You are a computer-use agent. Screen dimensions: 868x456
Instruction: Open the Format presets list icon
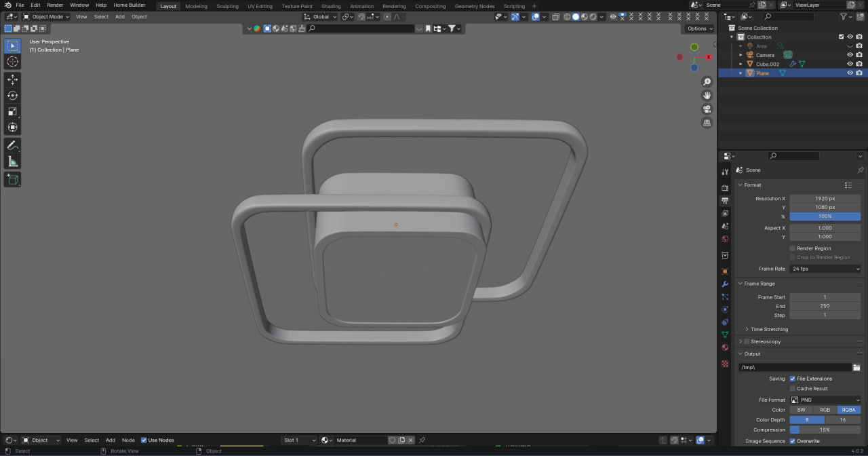[848, 185]
